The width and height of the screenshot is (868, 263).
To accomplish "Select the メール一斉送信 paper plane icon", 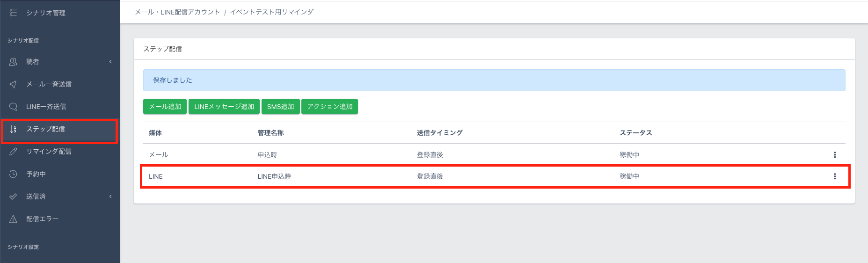I will 13,84.
